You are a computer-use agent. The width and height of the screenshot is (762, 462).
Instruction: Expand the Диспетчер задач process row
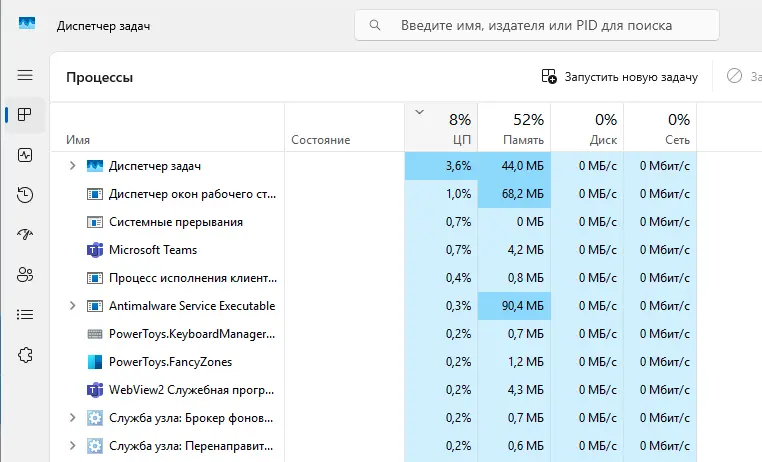72,166
